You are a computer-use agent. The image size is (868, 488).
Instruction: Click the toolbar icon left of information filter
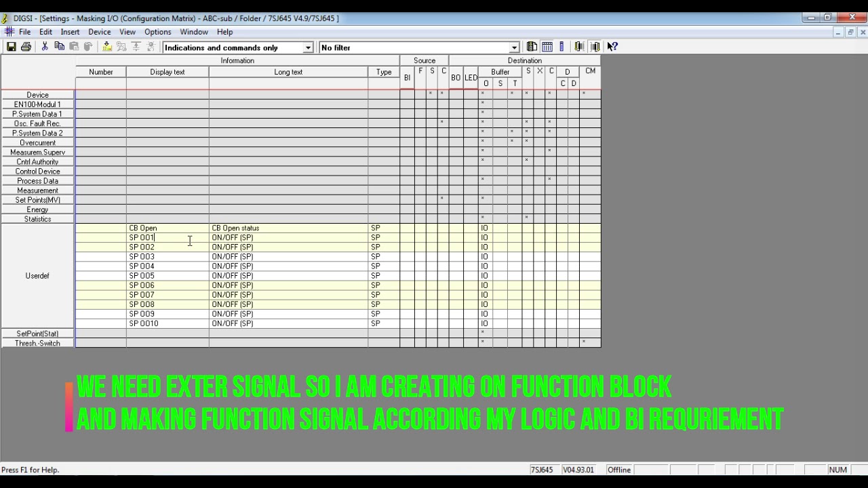(x=151, y=47)
